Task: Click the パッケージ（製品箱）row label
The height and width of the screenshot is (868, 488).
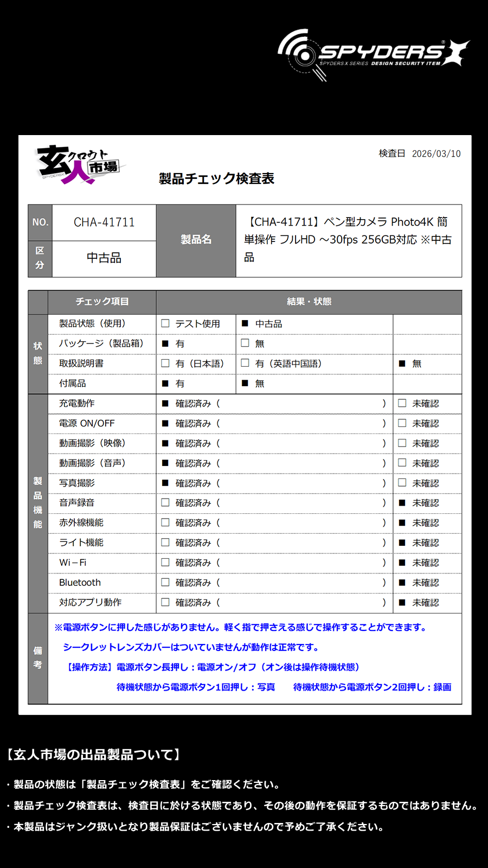Action: coord(101,343)
